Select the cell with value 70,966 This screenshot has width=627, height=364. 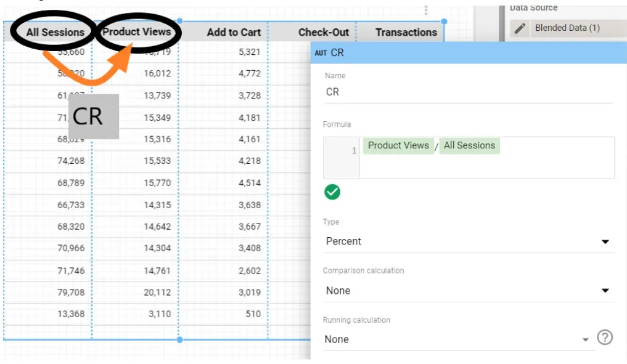point(71,248)
